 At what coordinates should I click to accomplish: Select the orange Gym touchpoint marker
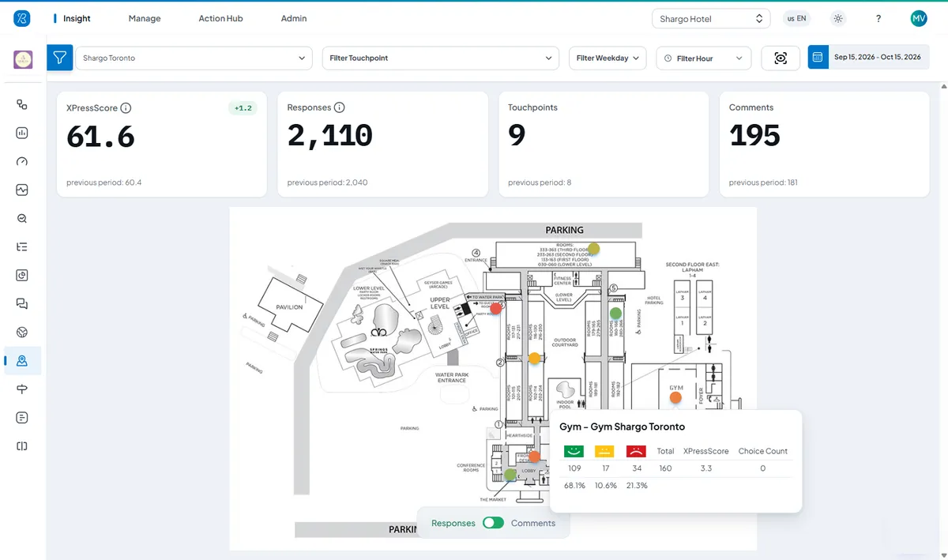coord(675,398)
